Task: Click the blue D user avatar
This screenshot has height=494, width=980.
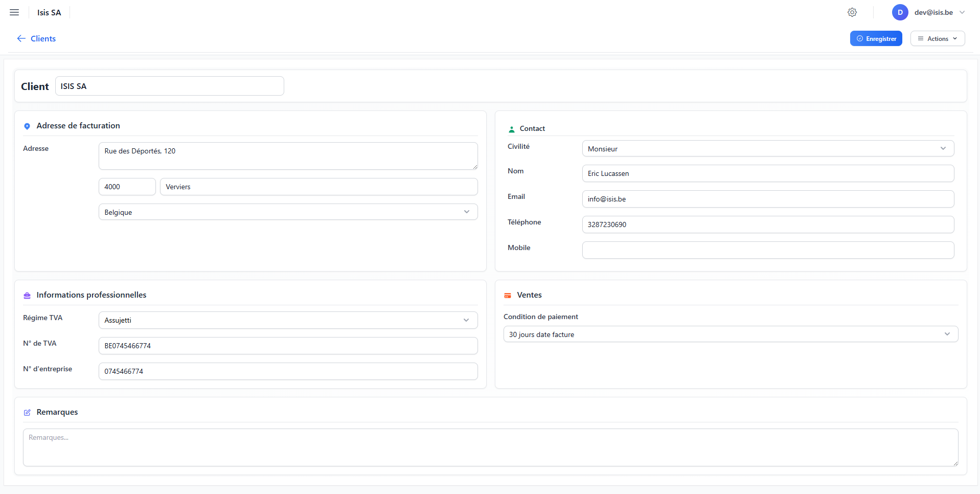Action: pyautogui.click(x=899, y=12)
